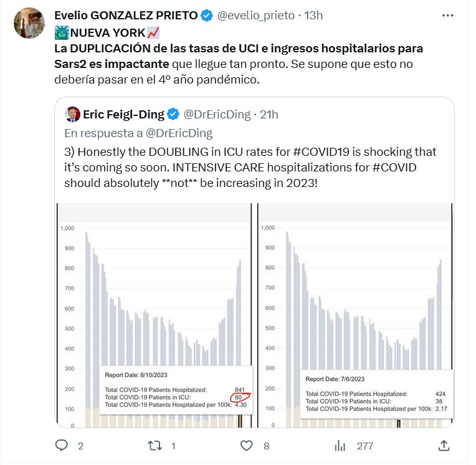Click the @evelio_prieto handle

click(255, 15)
